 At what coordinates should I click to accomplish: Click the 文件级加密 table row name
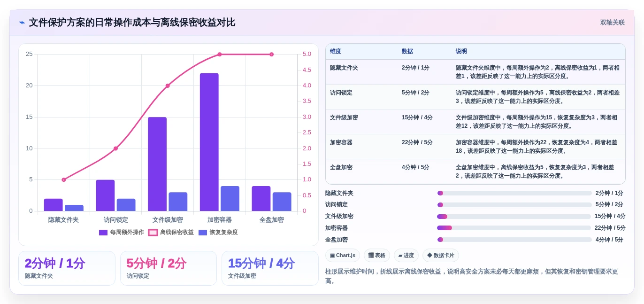(x=344, y=117)
